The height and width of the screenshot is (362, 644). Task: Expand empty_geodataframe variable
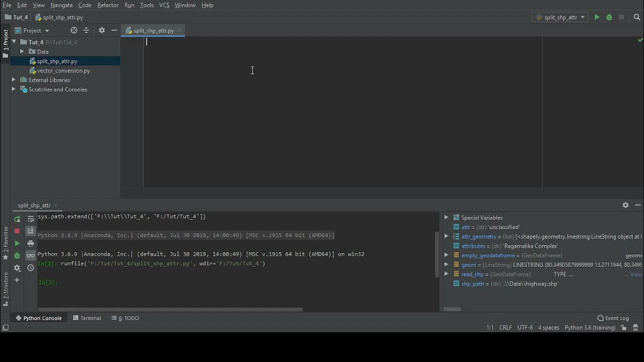point(446,255)
